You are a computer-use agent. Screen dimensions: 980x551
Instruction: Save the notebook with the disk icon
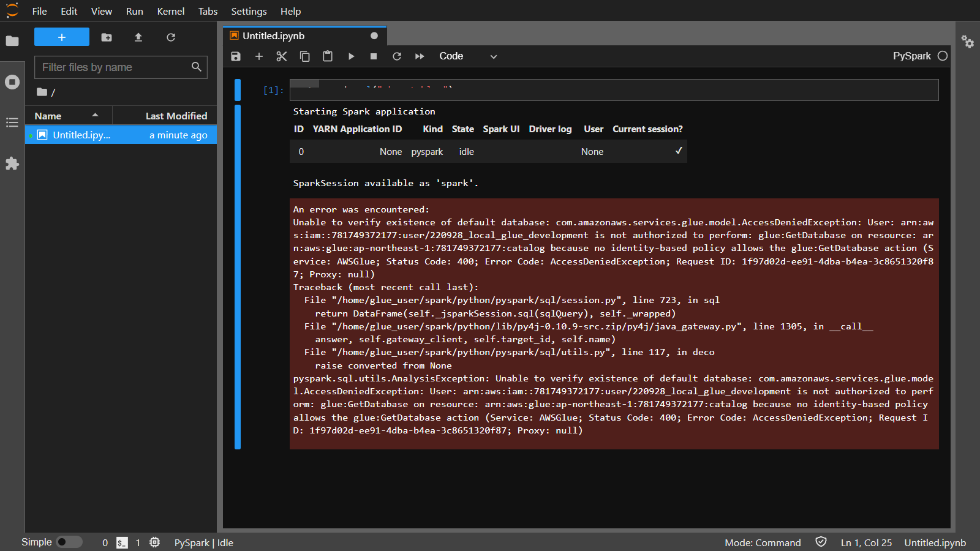coord(236,56)
